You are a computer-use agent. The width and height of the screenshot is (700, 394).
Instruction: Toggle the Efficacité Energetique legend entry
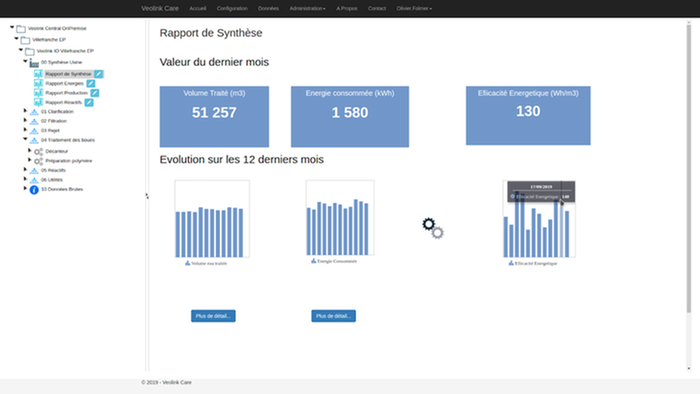[533, 263]
